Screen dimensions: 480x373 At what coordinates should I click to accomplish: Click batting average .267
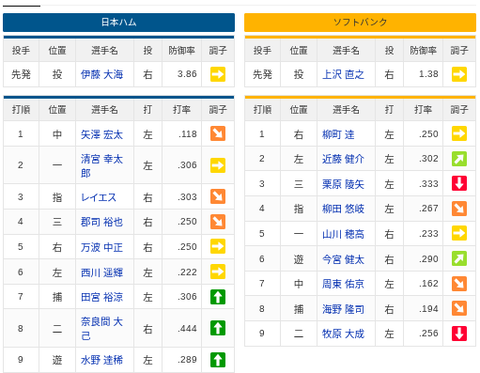point(429,208)
